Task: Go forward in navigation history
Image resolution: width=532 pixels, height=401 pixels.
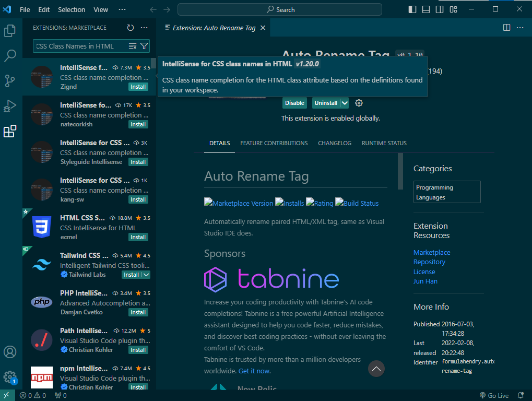Action: (167, 9)
